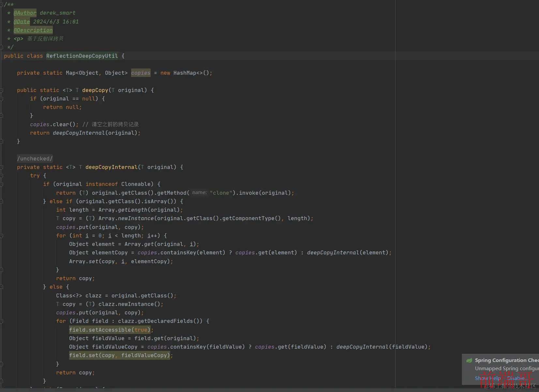Fold the try block in deepCopyInternal
Image resolution: width=539 pixels, height=392 pixels.
[2, 176]
